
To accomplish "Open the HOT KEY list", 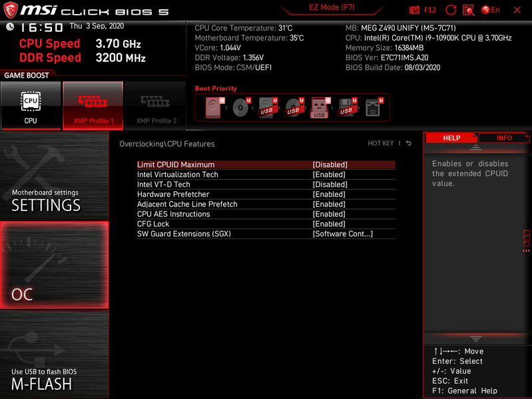I will coord(381,143).
